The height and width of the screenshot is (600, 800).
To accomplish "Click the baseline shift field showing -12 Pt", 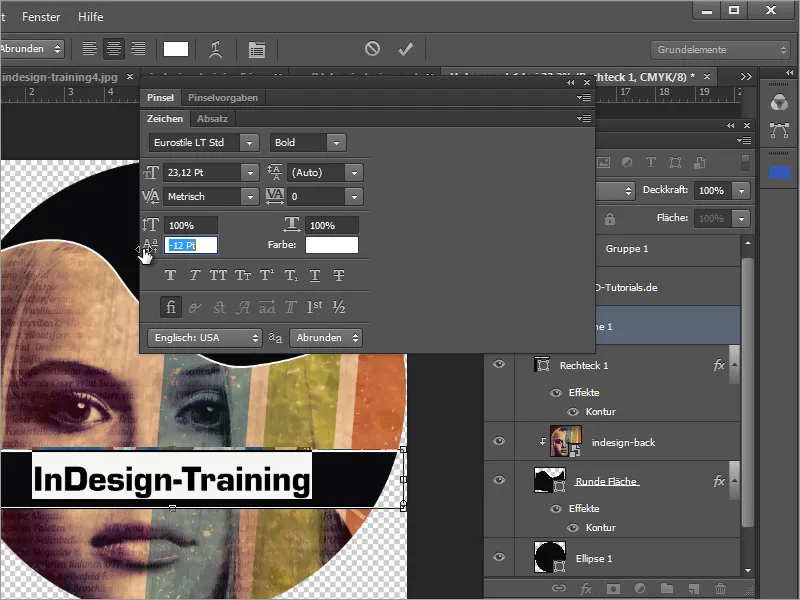I will tap(191, 245).
